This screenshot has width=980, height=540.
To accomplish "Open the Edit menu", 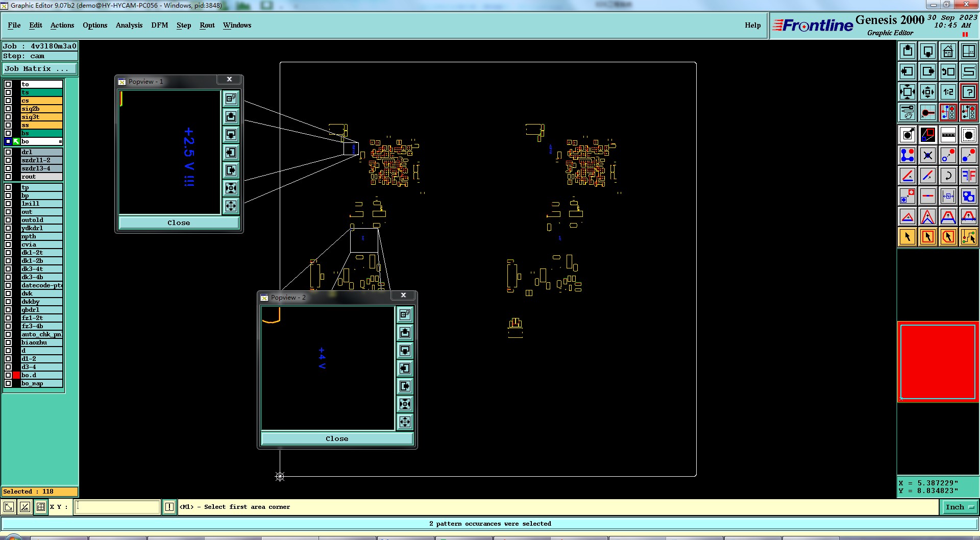I will (x=36, y=25).
